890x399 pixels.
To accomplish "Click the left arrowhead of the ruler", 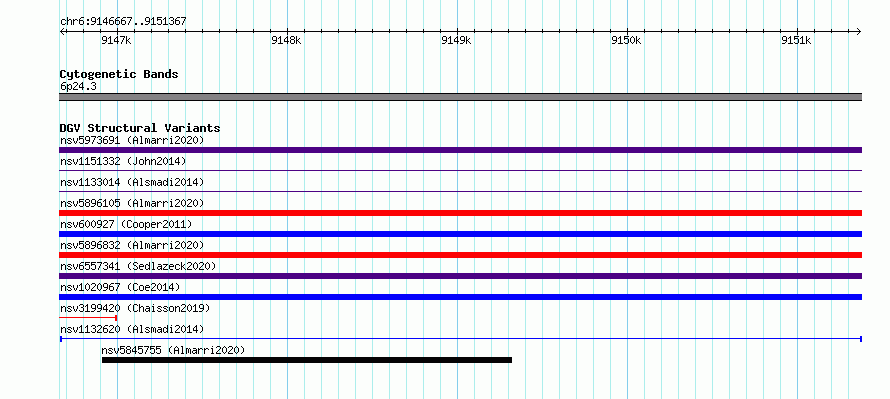I will [x=62, y=32].
